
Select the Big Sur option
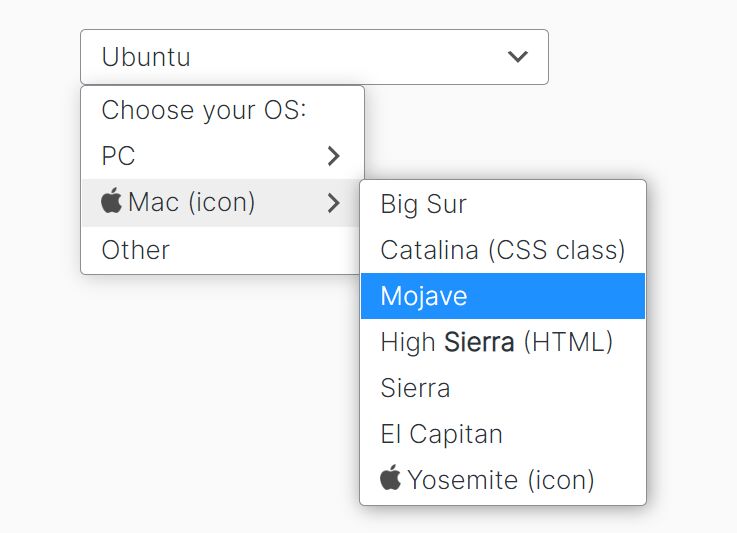click(503, 204)
